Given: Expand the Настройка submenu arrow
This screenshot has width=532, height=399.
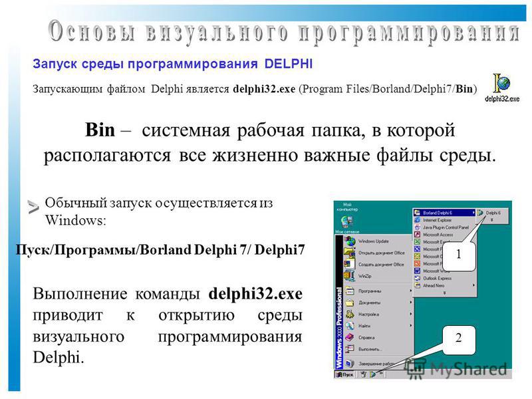Looking at the screenshot, I should tap(410, 314).
